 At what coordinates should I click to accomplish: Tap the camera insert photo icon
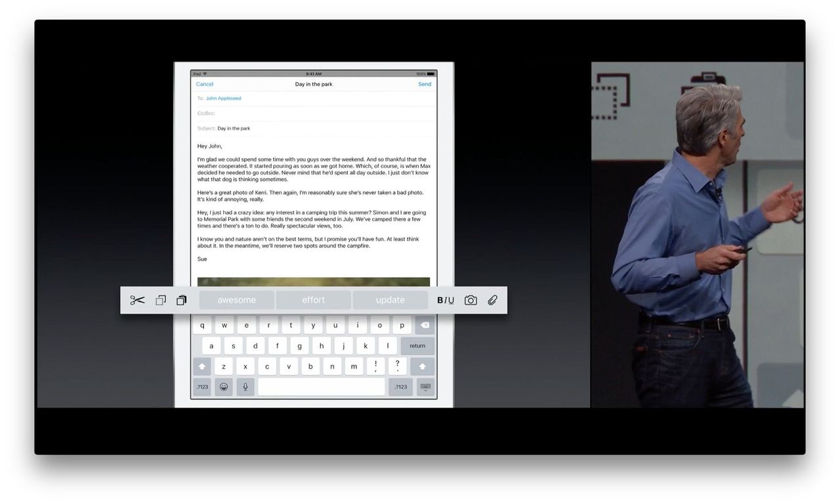point(471,300)
